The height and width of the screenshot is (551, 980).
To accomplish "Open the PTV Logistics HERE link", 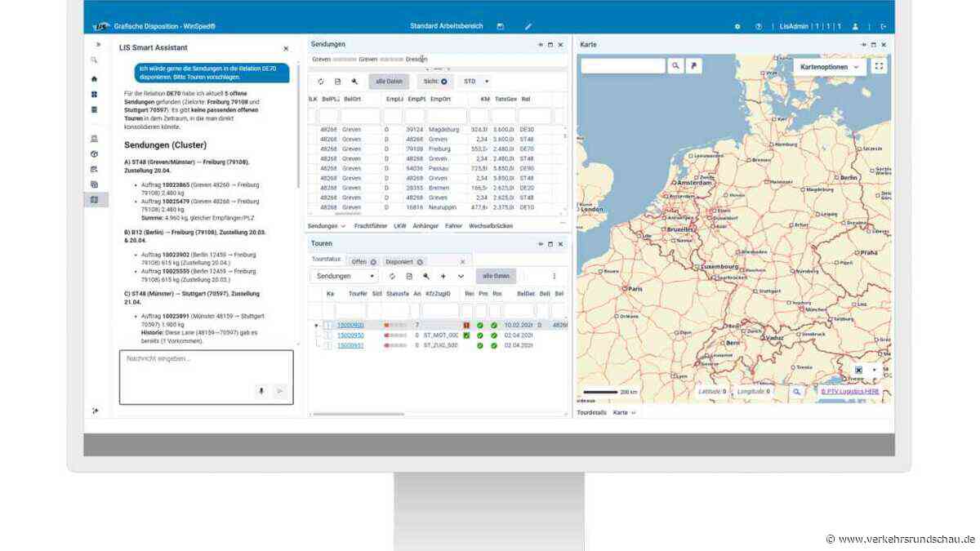I will tap(850, 392).
